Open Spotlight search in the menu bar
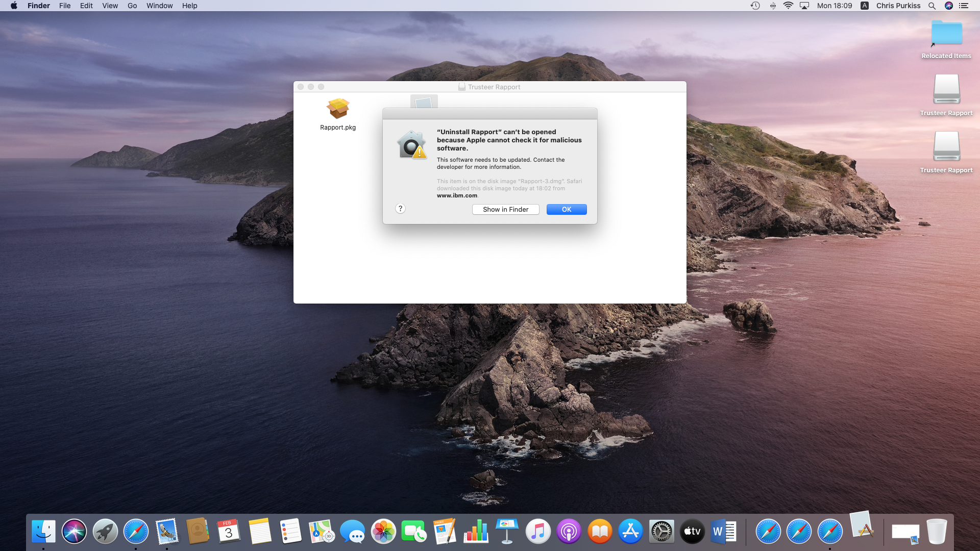 932,6
